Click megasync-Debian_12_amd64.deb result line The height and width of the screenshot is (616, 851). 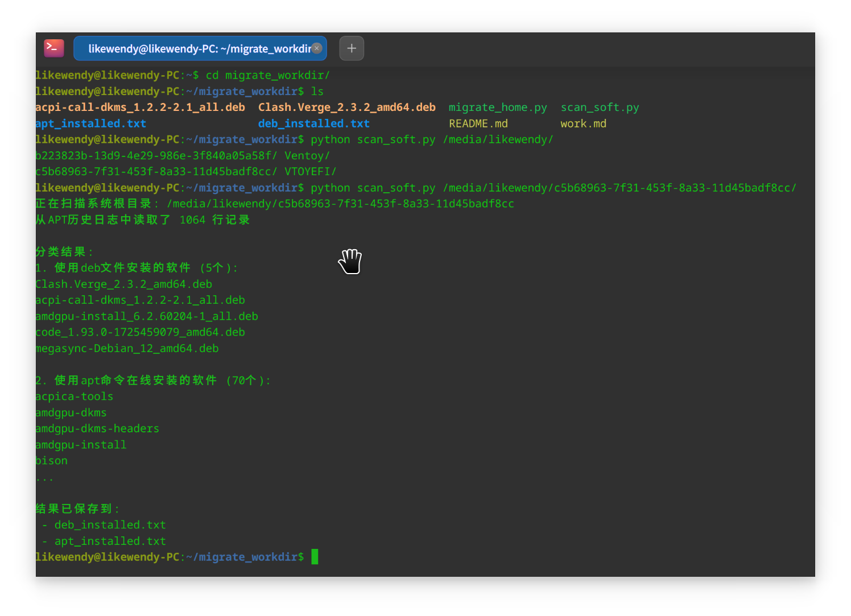pos(127,348)
